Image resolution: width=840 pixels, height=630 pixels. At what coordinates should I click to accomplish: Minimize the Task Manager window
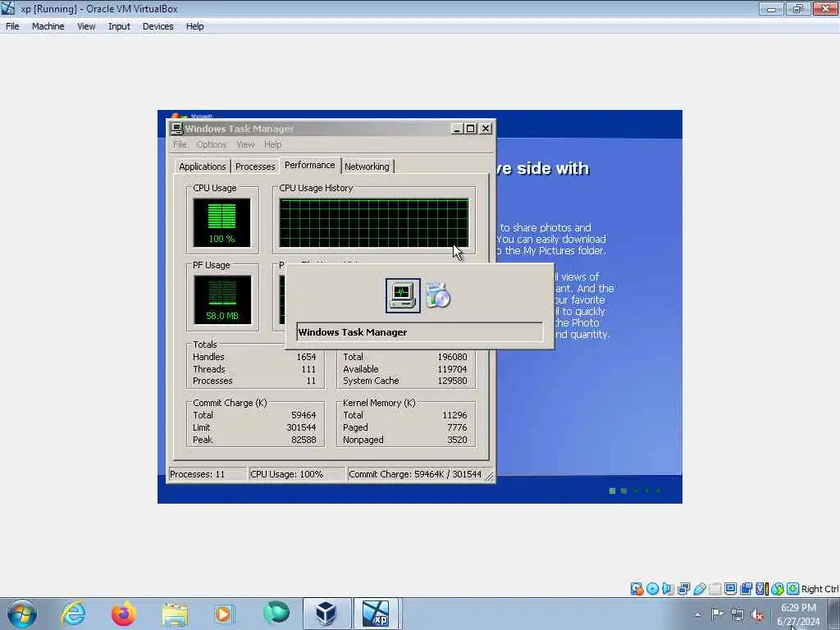click(456, 129)
